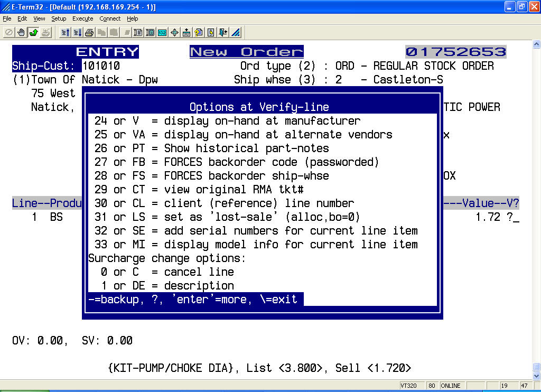Click the scrollbar thumb near the bottom
This screenshot has height=392, width=541.
pyautogui.click(x=537, y=367)
